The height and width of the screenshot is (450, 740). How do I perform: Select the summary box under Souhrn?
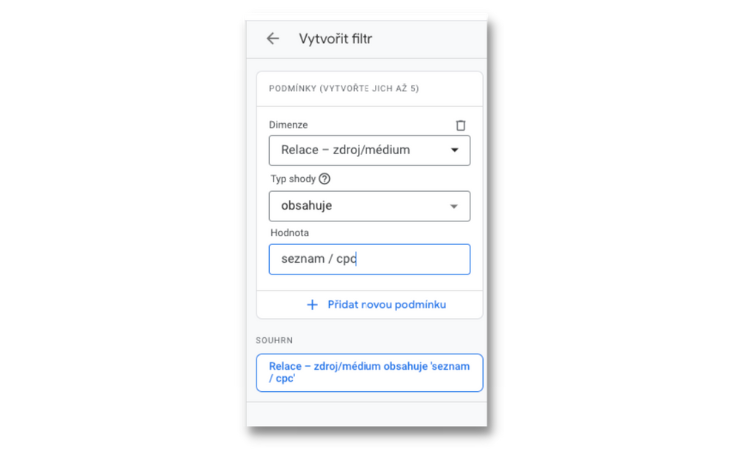[x=370, y=373]
